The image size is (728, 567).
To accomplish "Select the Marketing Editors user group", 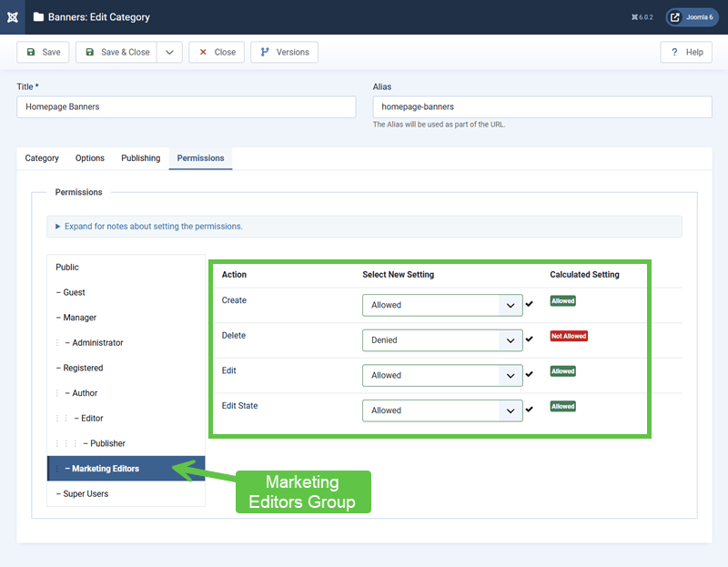I will (126, 469).
